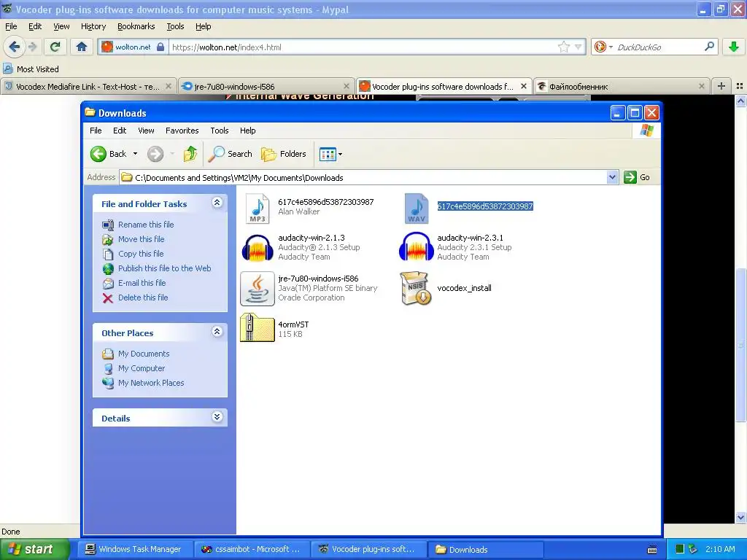The image size is (747, 560).
Task: Open browser Bookmarks menu
Action: tap(136, 27)
